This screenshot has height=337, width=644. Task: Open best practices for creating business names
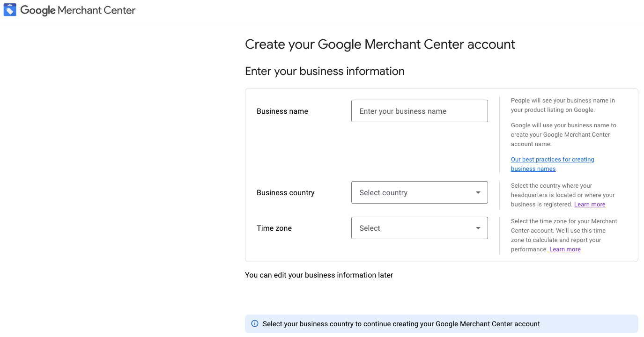coord(552,164)
